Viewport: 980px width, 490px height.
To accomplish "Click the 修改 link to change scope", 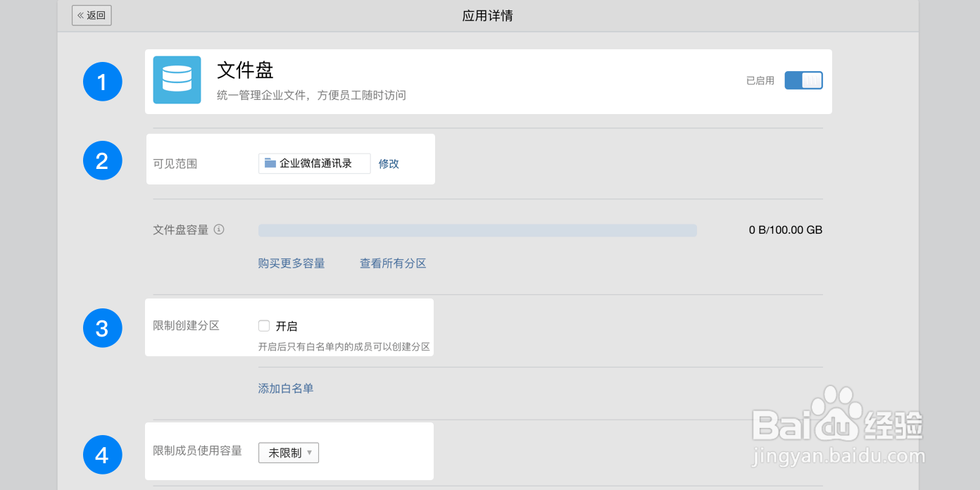I will (x=389, y=163).
